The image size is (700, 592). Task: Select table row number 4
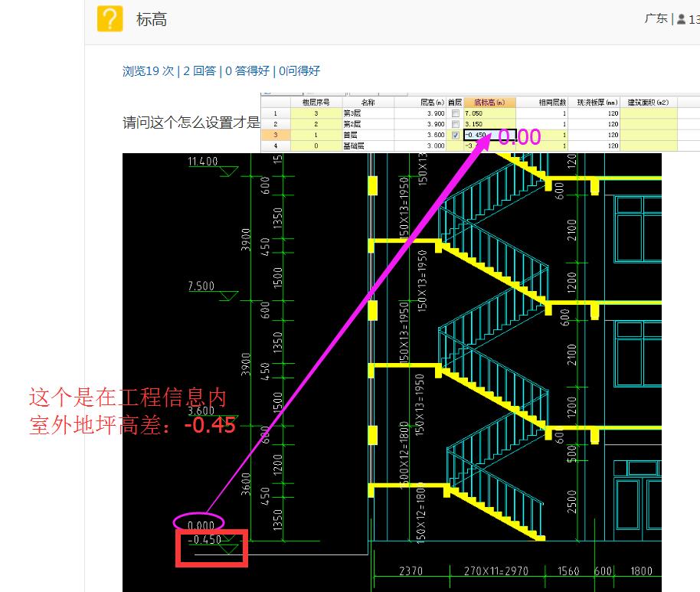click(276, 146)
